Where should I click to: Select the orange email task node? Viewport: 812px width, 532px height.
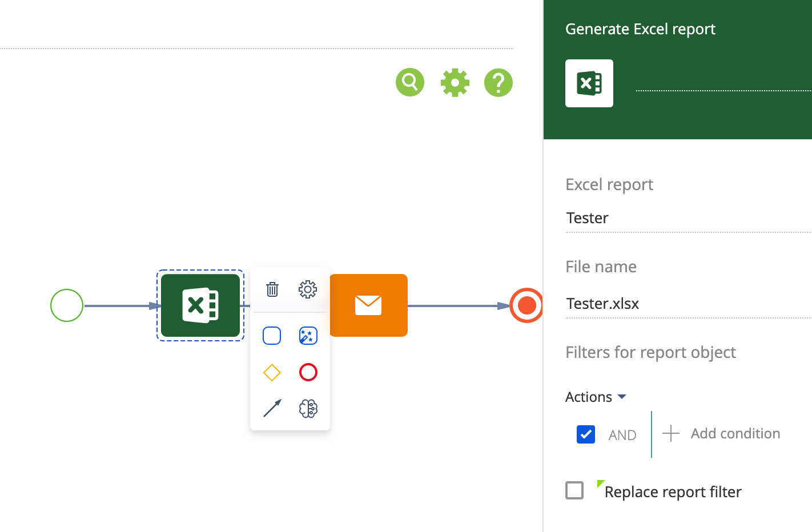(369, 305)
